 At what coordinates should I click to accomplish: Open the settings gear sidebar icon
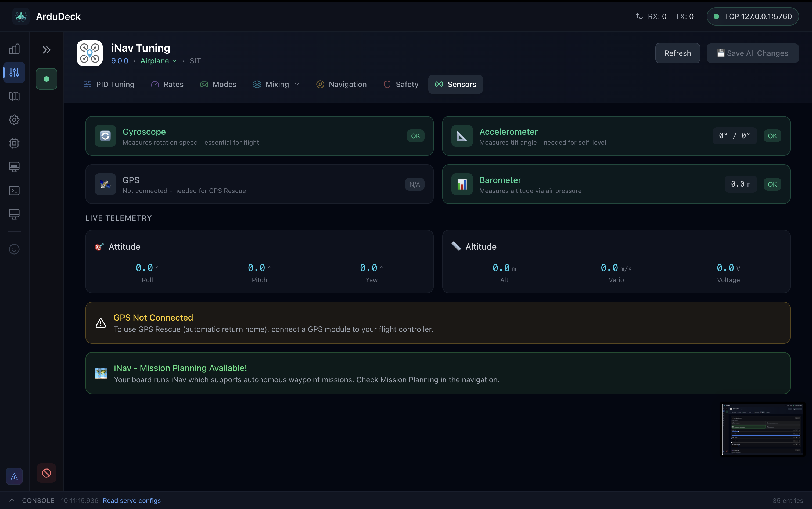pyautogui.click(x=14, y=120)
